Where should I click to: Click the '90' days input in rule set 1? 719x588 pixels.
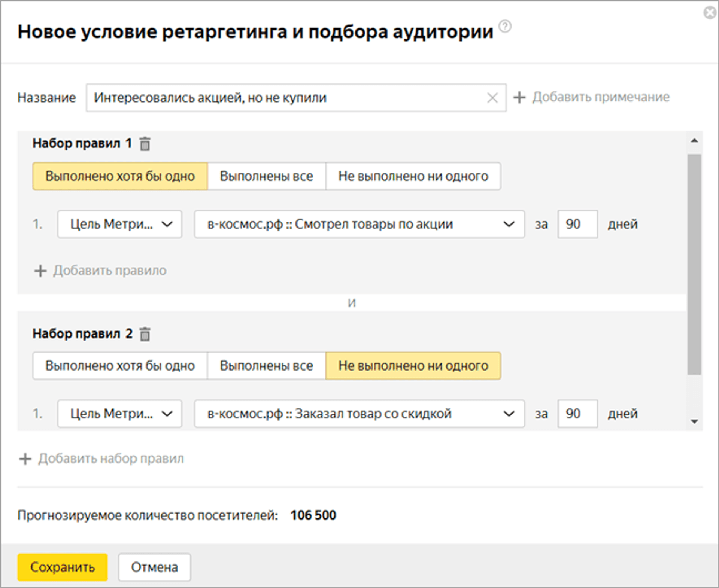[x=577, y=224]
